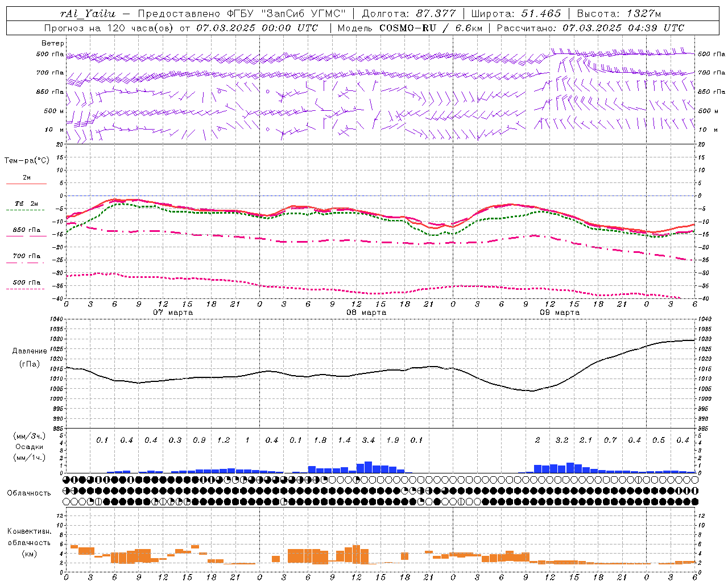The width and height of the screenshot is (728, 582).
Task: Click the Td 2м legend label
Action: [26, 203]
